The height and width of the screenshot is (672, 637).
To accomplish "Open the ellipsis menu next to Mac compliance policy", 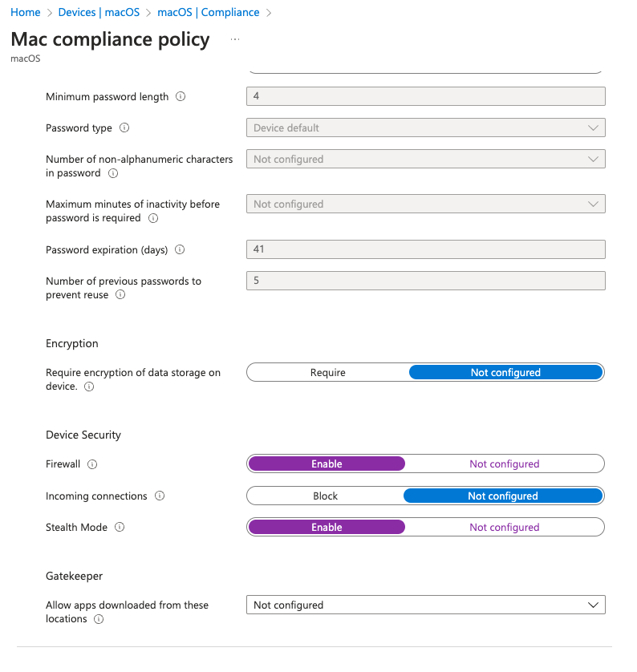I will coord(235,39).
